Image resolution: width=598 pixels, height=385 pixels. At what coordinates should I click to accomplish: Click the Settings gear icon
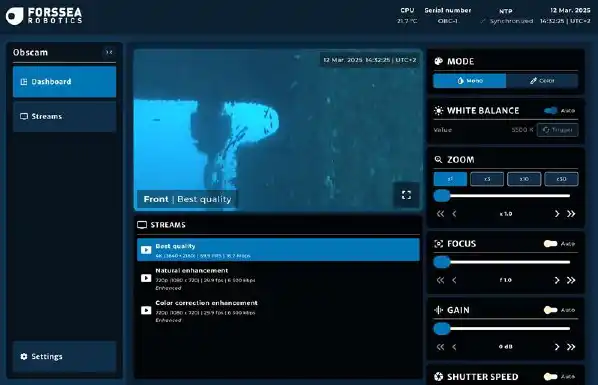pos(24,356)
